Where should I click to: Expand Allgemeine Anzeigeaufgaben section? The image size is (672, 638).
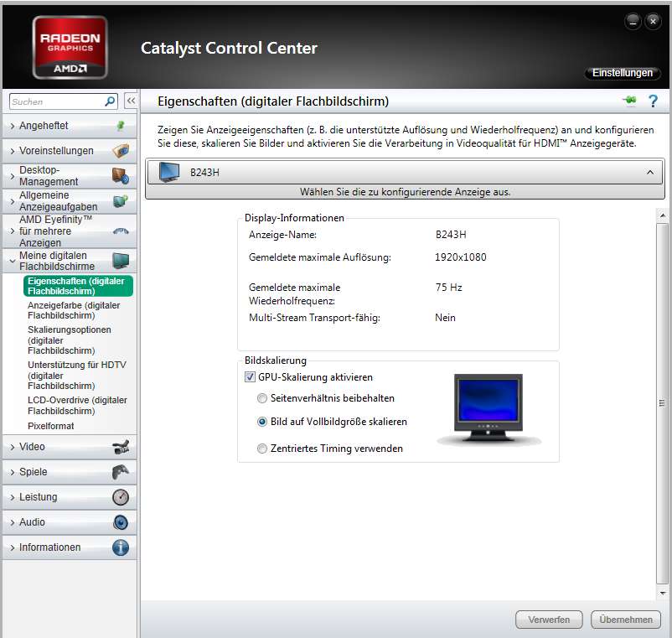point(70,201)
